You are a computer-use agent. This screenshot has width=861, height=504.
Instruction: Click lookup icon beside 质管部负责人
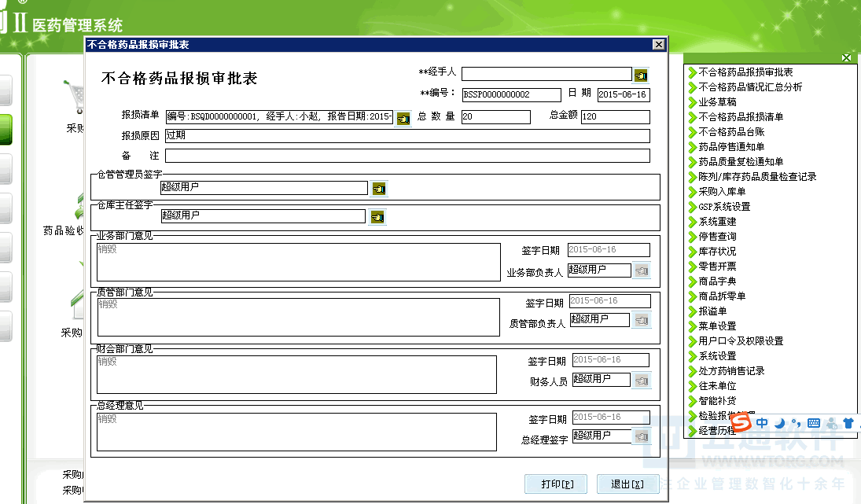pos(642,320)
